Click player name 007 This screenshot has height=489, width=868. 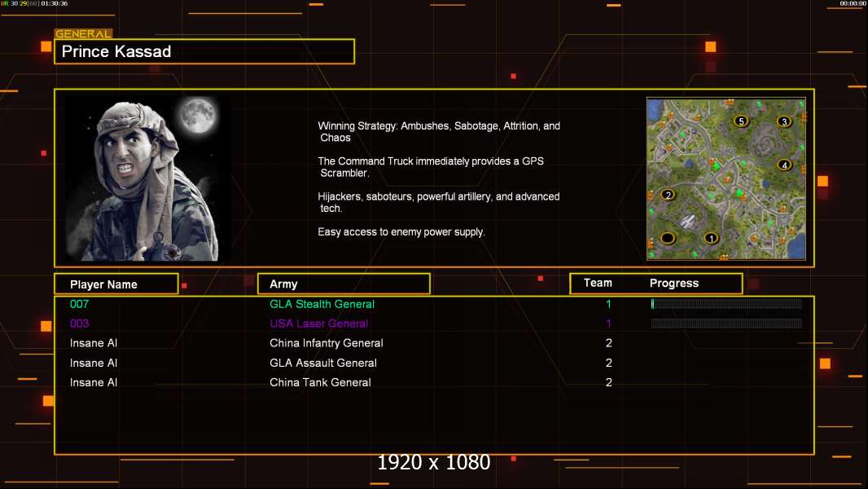(79, 304)
